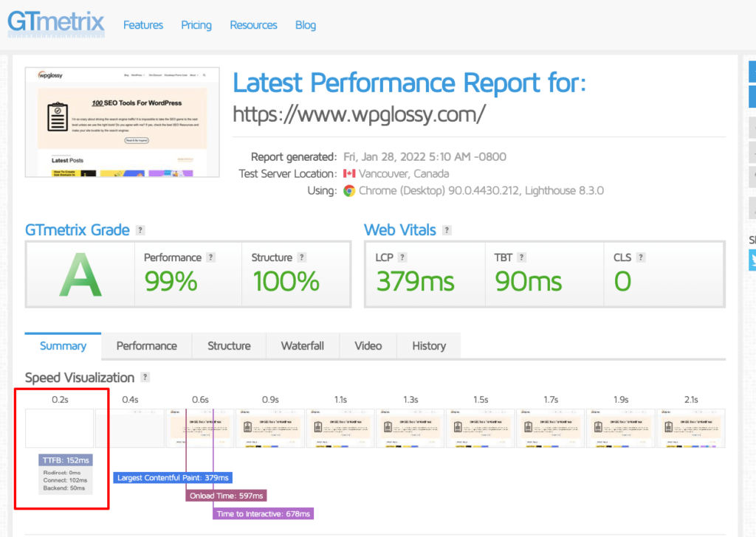This screenshot has width=756, height=537.
Task: Click the 100% Structure score
Action: [x=286, y=281]
